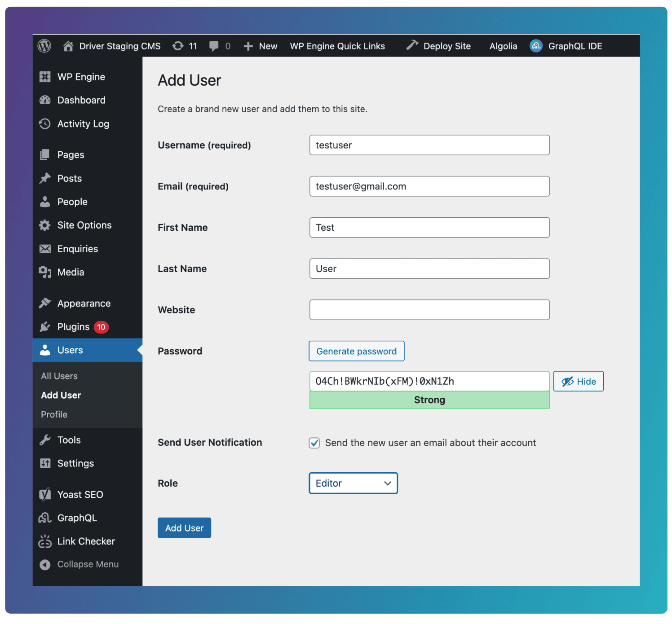Screen dimensions: 672x624
Task: Click the Tools wrench icon
Action: [x=45, y=440]
